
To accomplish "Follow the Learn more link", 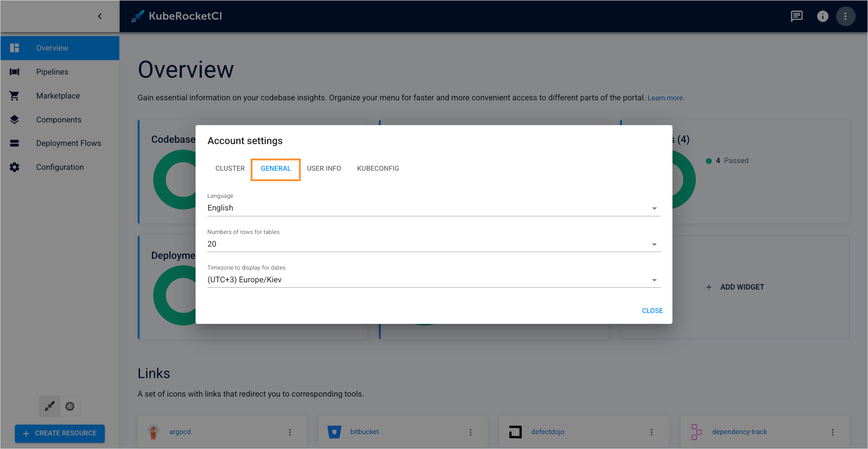I will (666, 98).
